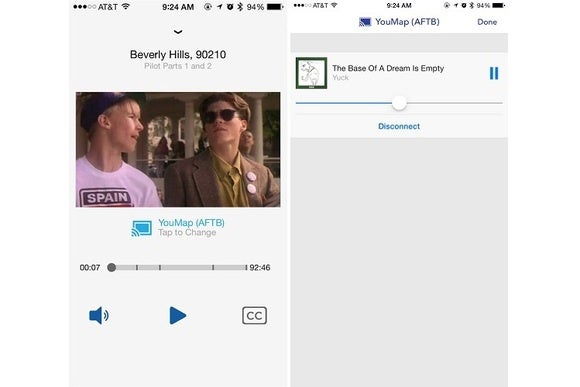The height and width of the screenshot is (387, 580).
Task: Collapse player with the down chevron
Action: click(178, 32)
